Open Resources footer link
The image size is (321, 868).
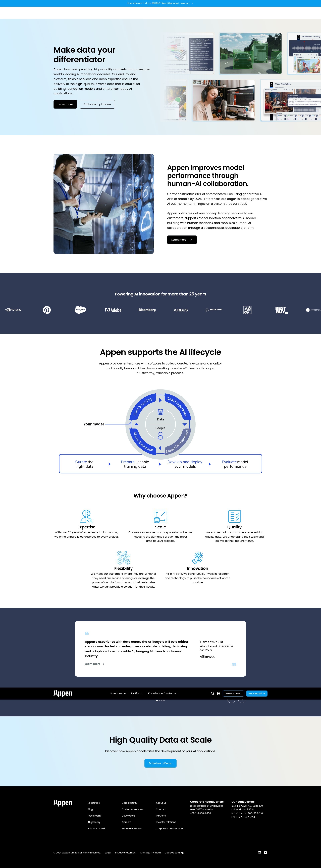click(94, 803)
